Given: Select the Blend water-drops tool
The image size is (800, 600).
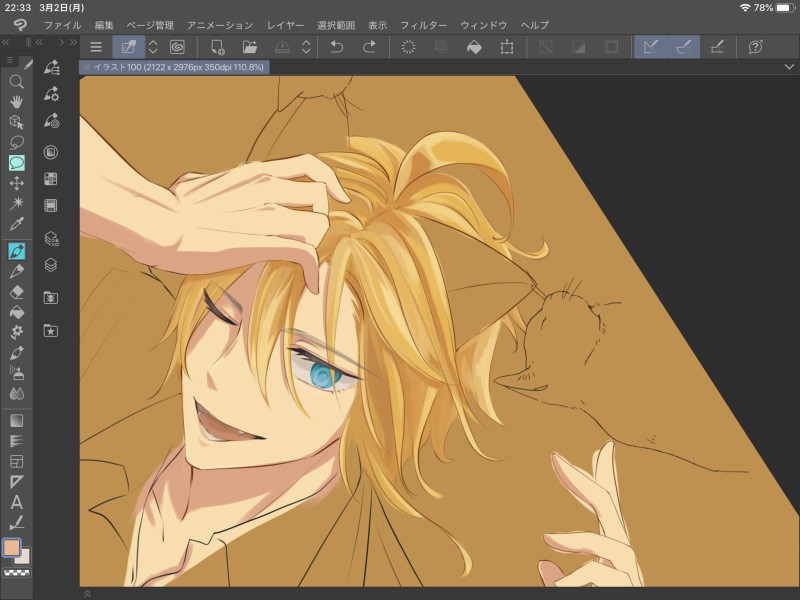Looking at the screenshot, I should point(16,394).
